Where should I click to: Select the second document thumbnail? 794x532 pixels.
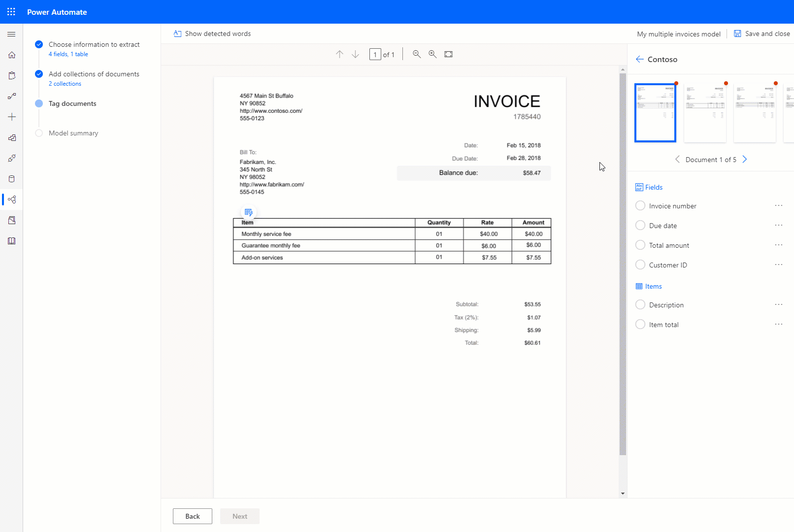[x=705, y=112]
